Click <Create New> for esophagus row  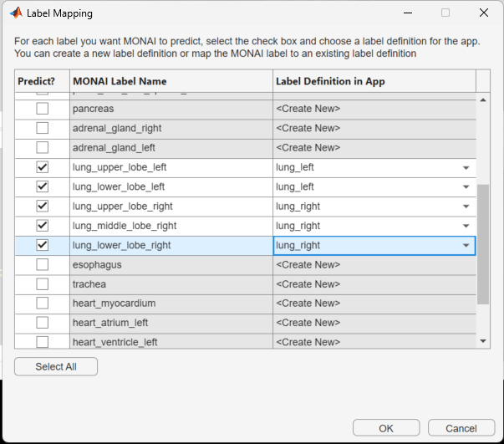[x=374, y=264]
